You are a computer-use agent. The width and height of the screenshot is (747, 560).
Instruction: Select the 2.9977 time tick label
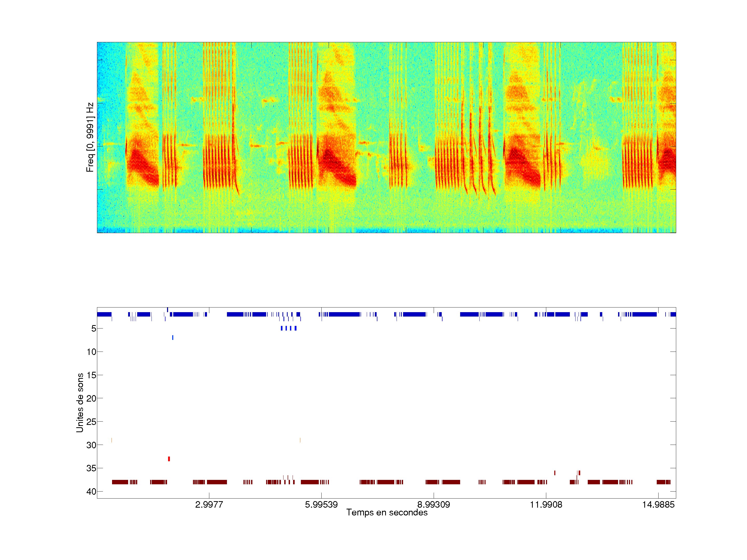209,505
